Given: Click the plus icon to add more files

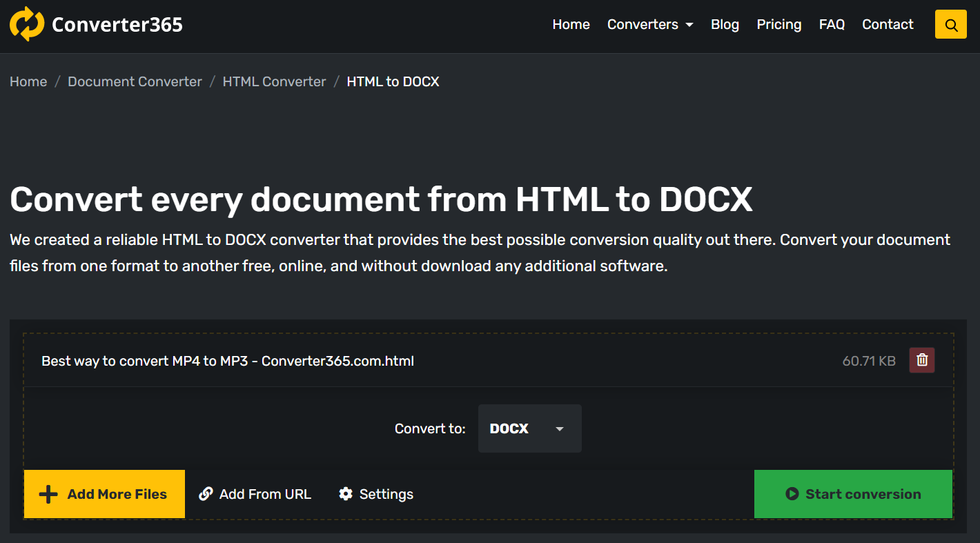Looking at the screenshot, I should point(48,494).
